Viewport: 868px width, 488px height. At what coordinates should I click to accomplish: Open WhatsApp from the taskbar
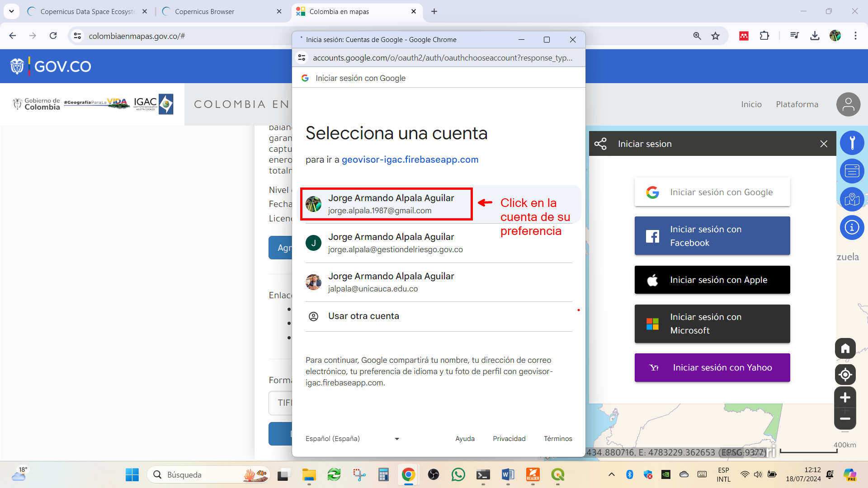[x=458, y=475]
